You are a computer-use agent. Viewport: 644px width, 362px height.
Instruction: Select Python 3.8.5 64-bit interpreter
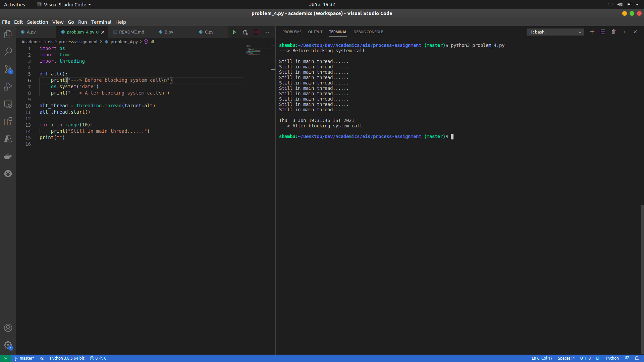pyautogui.click(x=67, y=358)
